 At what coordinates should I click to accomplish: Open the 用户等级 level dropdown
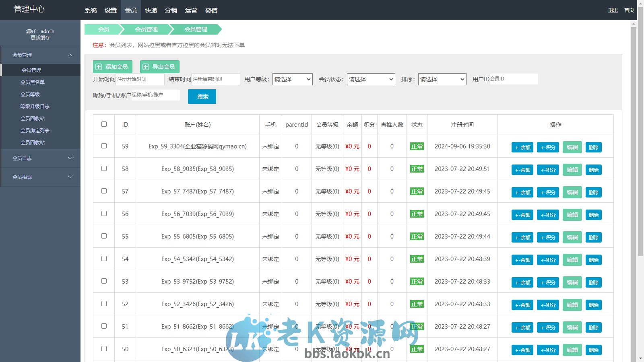pos(292,79)
